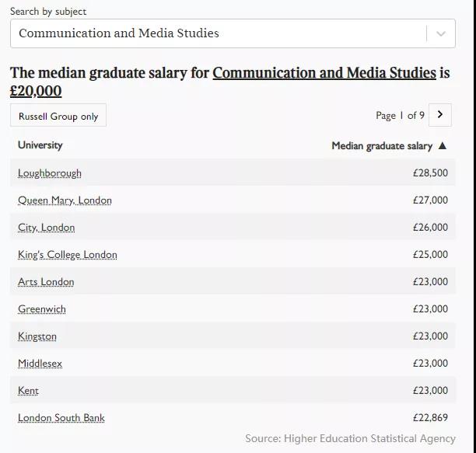The height and width of the screenshot is (453, 476).
Task: Open the Middlesex university link
Action: click(x=40, y=364)
